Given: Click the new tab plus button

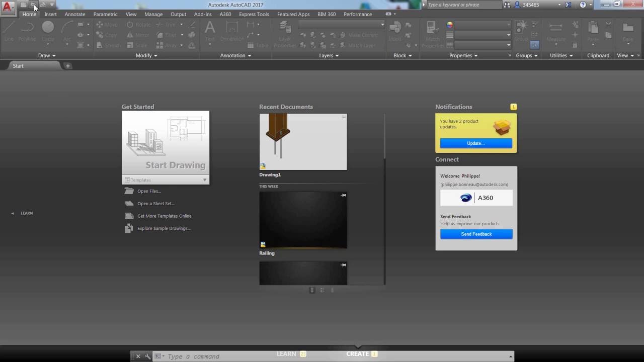Looking at the screenshot, I should [68, 66].
